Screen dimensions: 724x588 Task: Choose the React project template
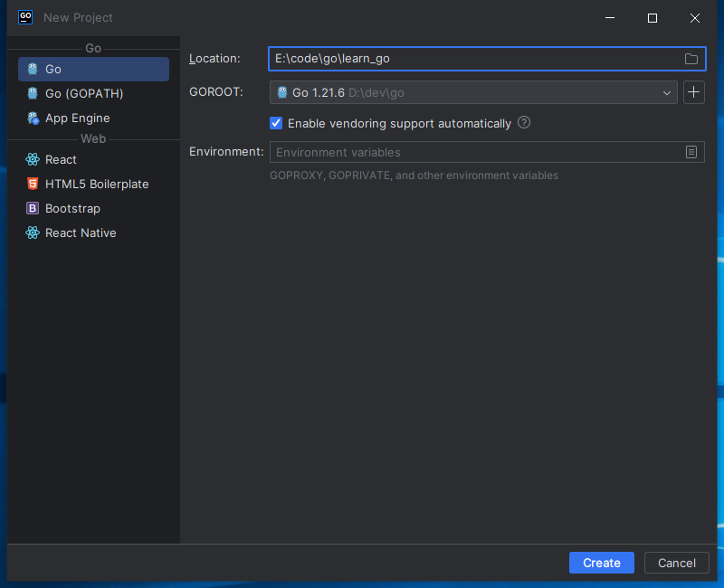(93, 160)
